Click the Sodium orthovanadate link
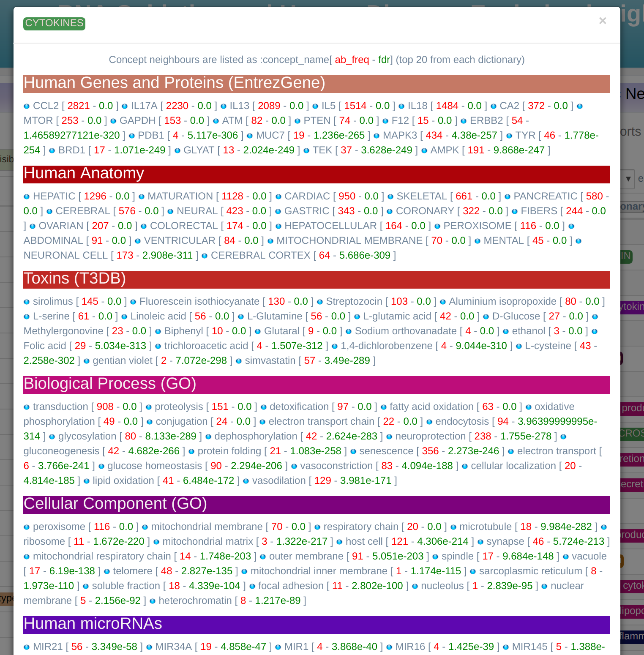The height and width of the screenshot is (655, 644). tap(406, 331)
